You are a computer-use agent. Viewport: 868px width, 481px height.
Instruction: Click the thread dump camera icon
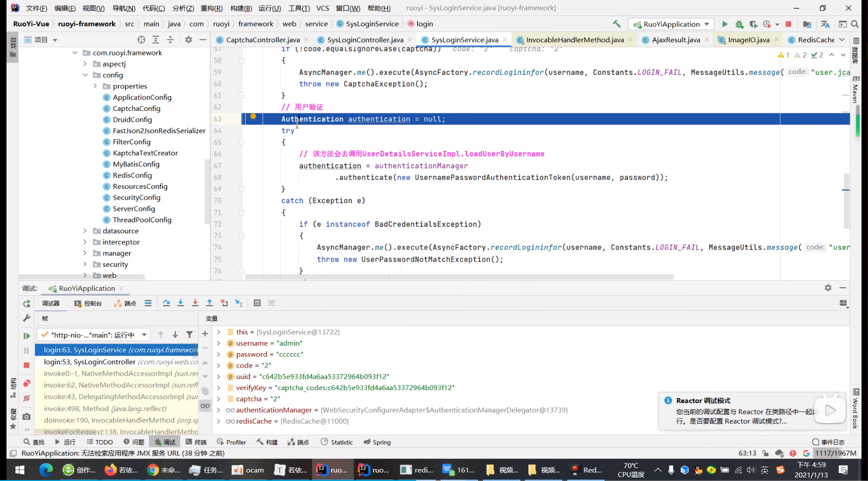(x=26, y=417)
